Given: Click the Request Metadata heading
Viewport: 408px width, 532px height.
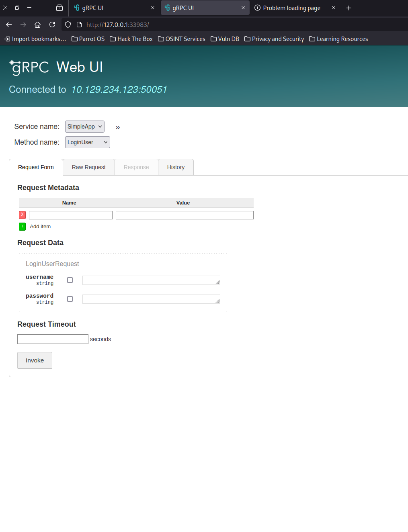Looking at the screenshot, I should pyautogui.click(x=48, y=188).
